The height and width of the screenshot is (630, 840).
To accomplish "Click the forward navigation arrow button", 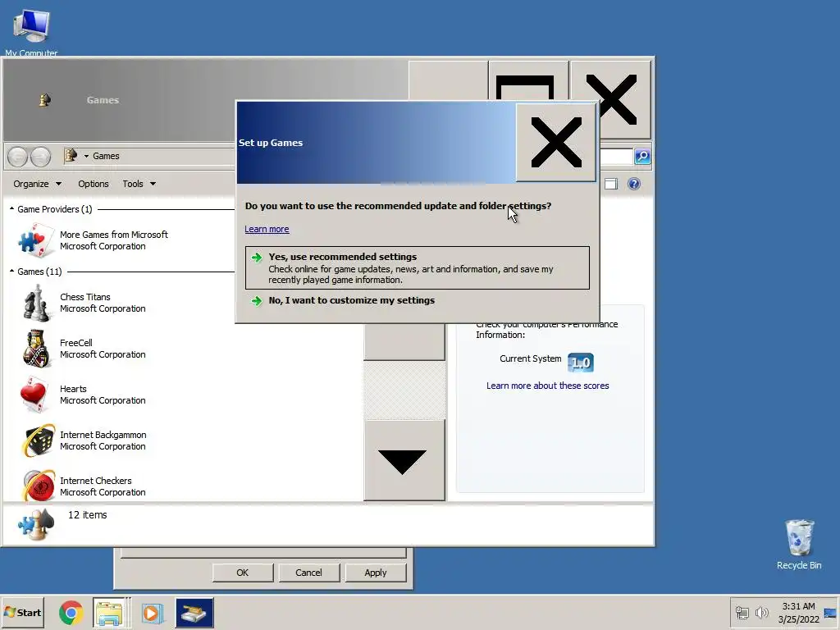I will pos(41,157).
